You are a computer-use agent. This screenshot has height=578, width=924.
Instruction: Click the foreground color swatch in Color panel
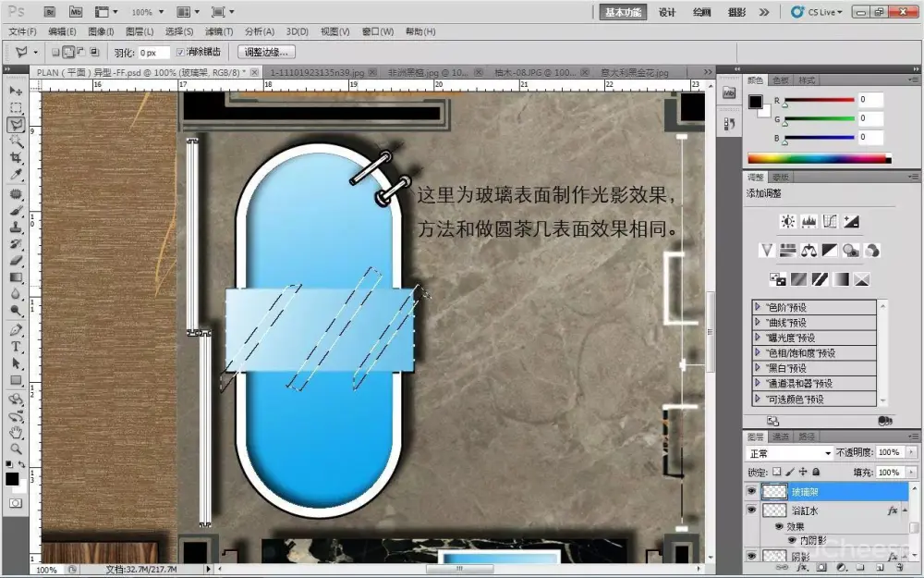[x=755, y=102]
